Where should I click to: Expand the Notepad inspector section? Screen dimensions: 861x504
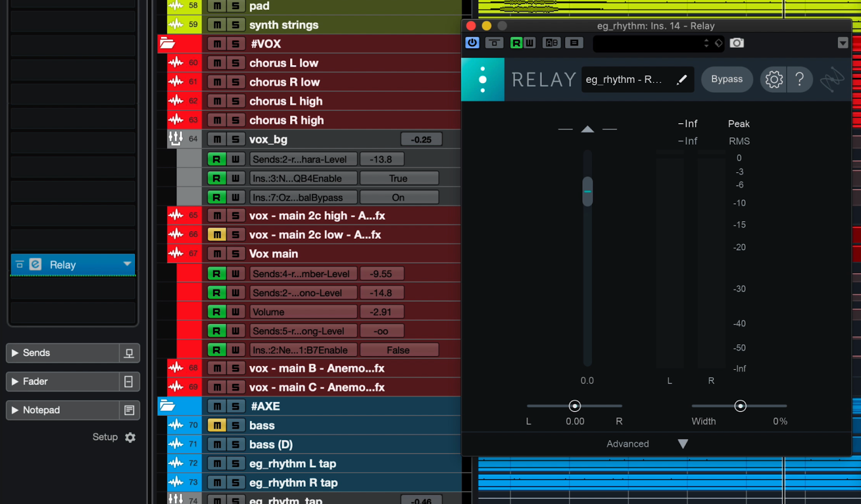15,410
